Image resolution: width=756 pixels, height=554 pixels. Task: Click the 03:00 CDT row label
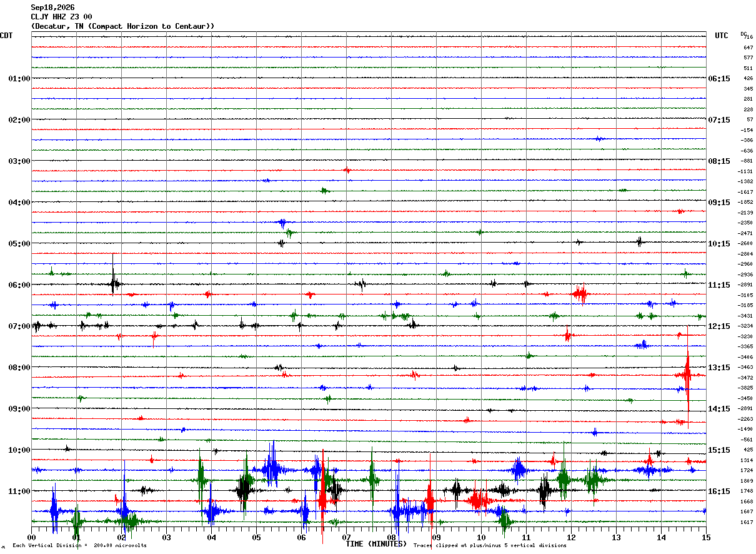click(x=19, y=161)
